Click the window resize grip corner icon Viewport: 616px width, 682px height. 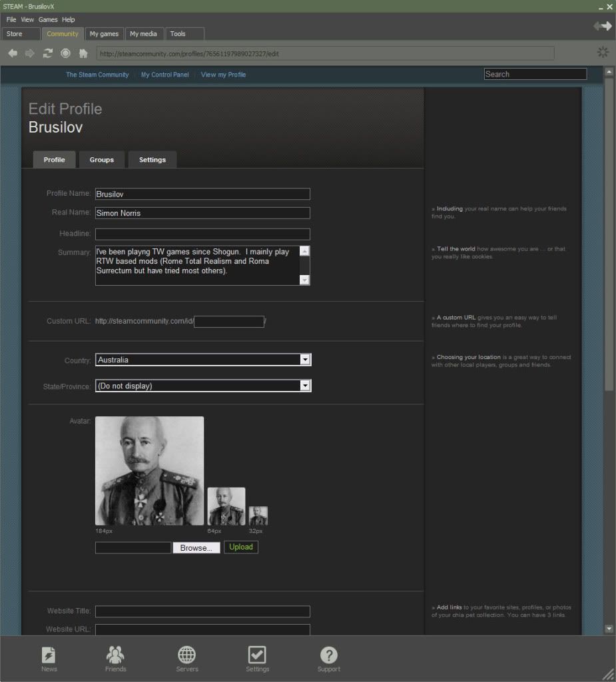[x=608, y=674]
